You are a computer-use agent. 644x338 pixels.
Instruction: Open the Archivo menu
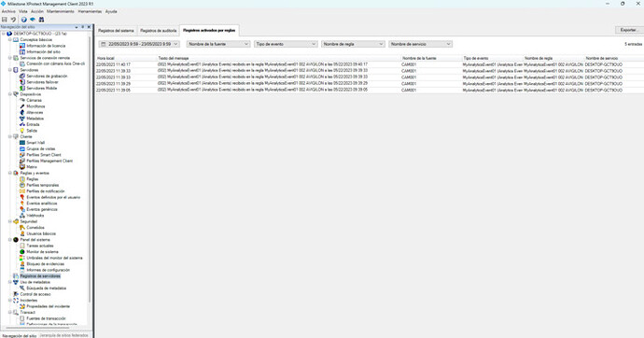[8, 11]
